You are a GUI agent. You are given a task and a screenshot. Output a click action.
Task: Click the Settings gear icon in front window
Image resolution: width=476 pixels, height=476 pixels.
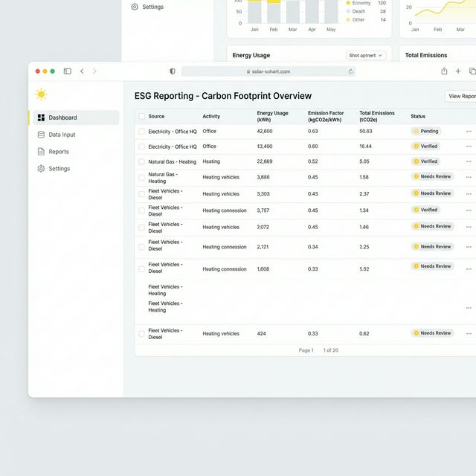point(41,169)
